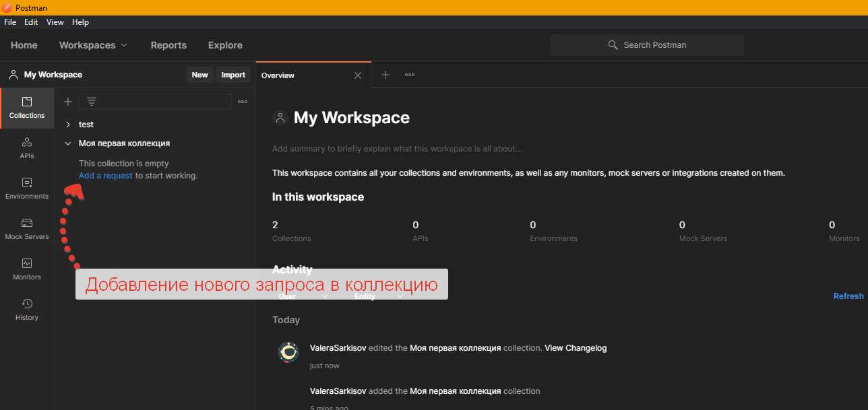
Task: Click the ValeraSarkisov avatar in activity
Action: 288,352
